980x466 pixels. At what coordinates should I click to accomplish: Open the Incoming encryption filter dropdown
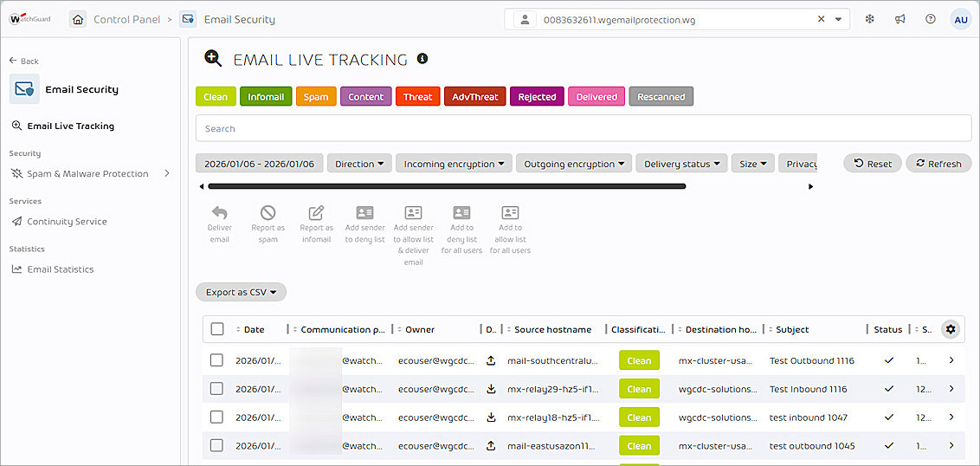click(x=454, y=164)
